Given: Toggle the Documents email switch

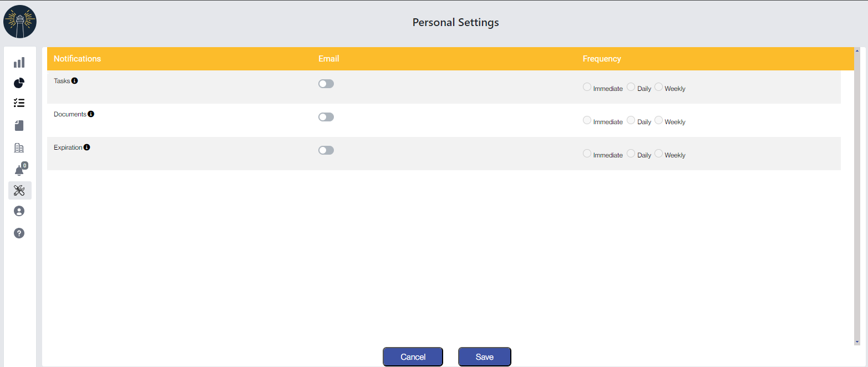Looking at the screenshot, I should pyautogui.click(x=326, y=117).
